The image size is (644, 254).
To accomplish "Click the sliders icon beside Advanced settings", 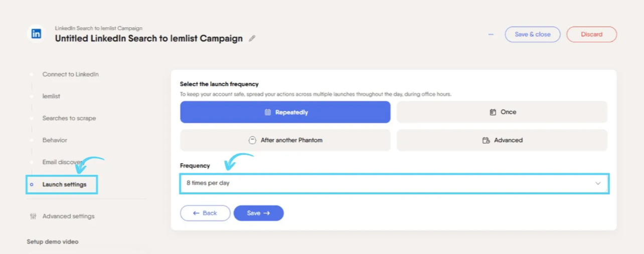I will 33,216.
